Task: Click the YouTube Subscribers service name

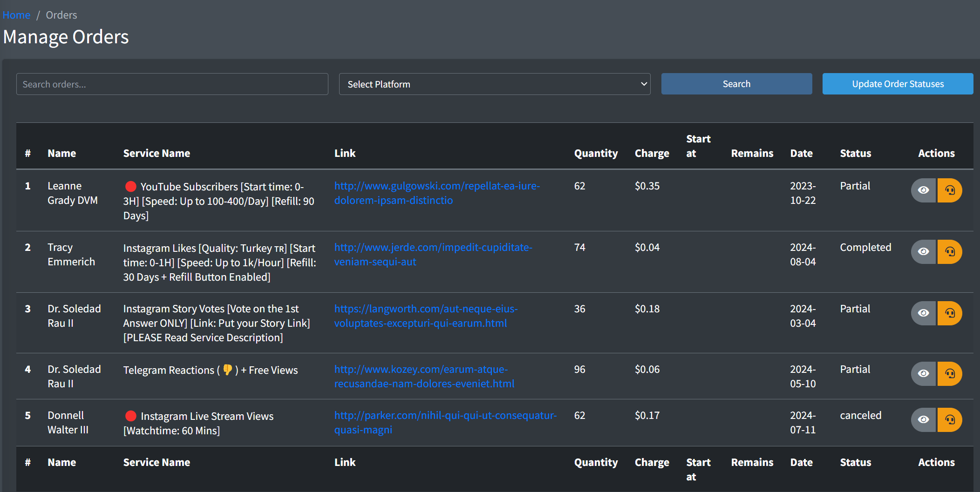Action: click(219, 201)
